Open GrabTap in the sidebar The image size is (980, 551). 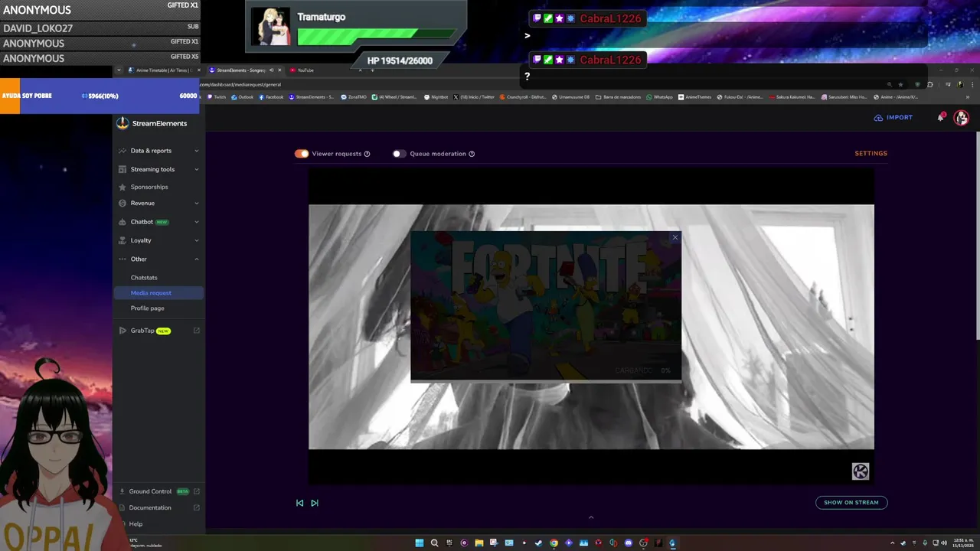(x=142, y=331)
